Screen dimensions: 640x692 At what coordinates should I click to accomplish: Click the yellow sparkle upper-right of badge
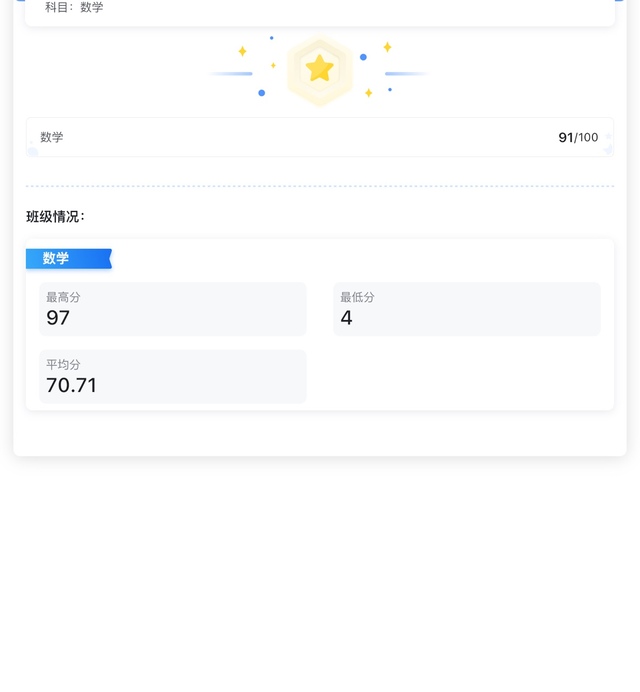click(x=387, y=47)
